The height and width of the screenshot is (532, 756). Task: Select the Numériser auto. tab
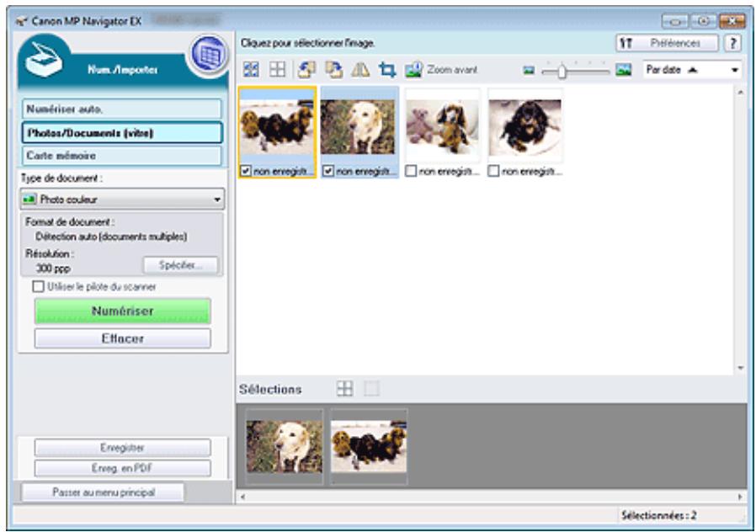(x=122, y=109)
